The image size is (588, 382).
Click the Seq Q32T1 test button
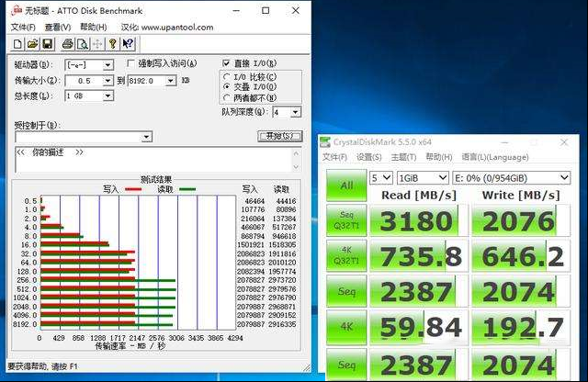(346, 220)
